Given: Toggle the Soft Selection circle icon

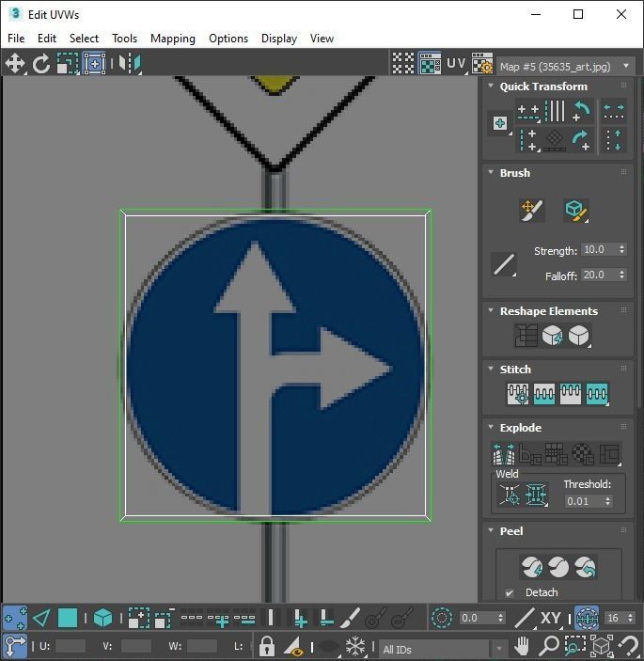Looking at the screenshot, I should point(442,618).
